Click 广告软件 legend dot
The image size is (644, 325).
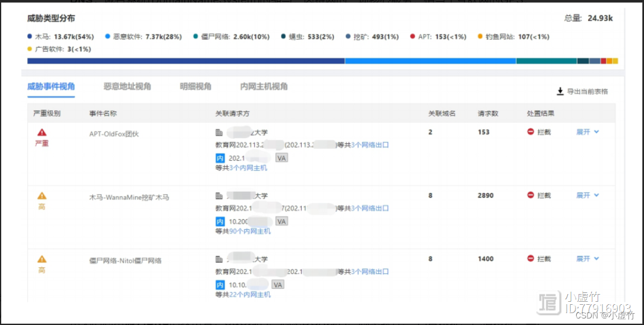pos(30,49)
